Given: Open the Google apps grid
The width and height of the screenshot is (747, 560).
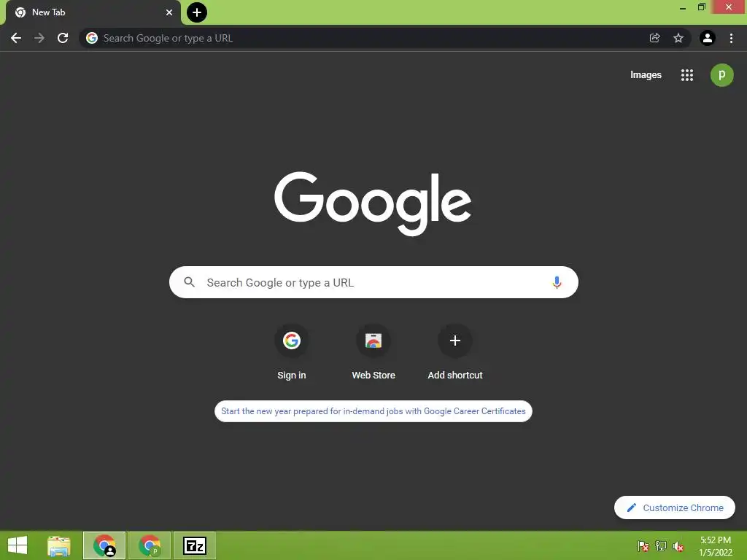Looking at the screenshot, I should click(687, 75).
